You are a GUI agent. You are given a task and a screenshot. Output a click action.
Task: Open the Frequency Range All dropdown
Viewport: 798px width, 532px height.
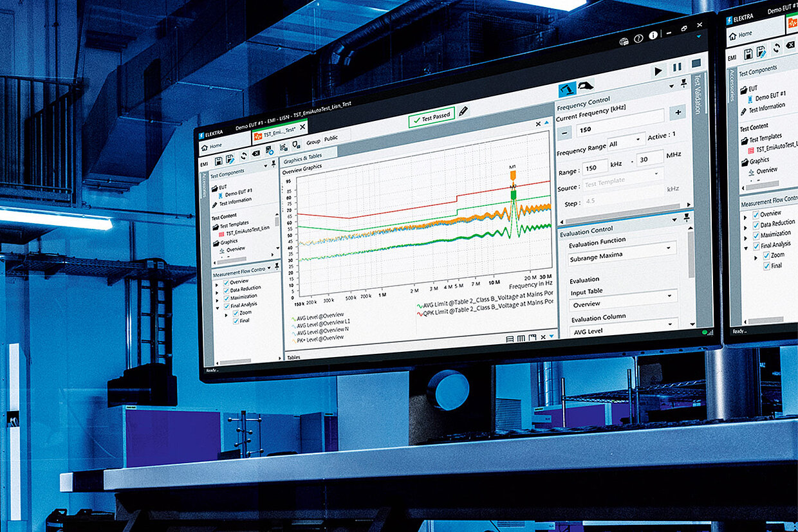[x=626, y=141]
